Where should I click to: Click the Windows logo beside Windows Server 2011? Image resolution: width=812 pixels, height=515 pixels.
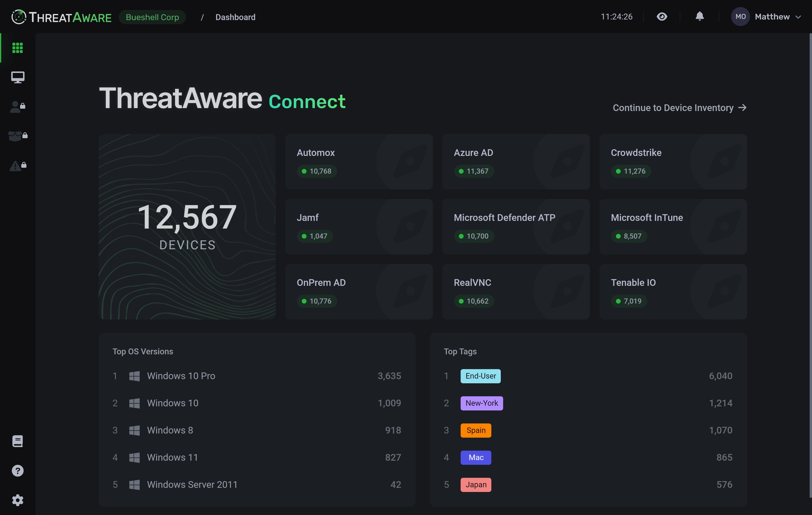pos(135,485)
